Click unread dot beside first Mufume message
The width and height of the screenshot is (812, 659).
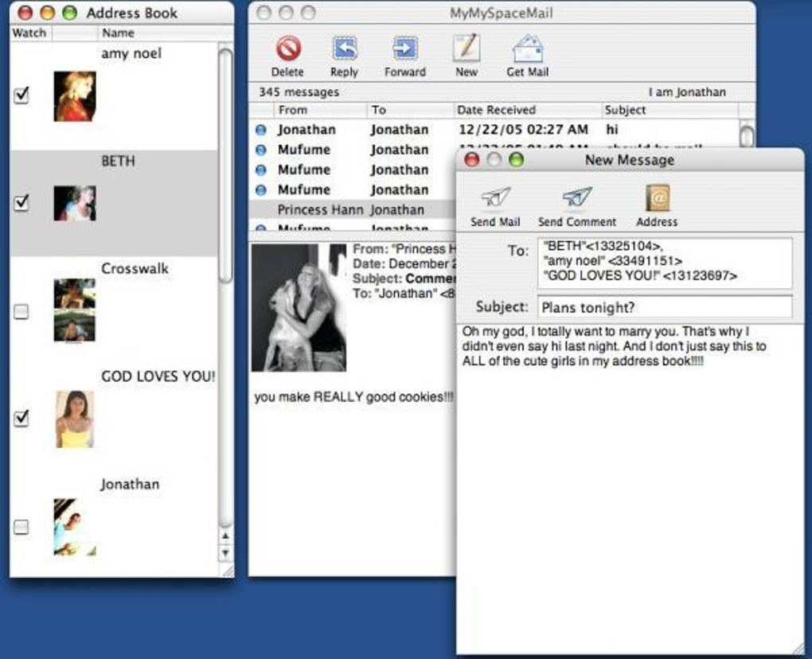pos(261,150)
